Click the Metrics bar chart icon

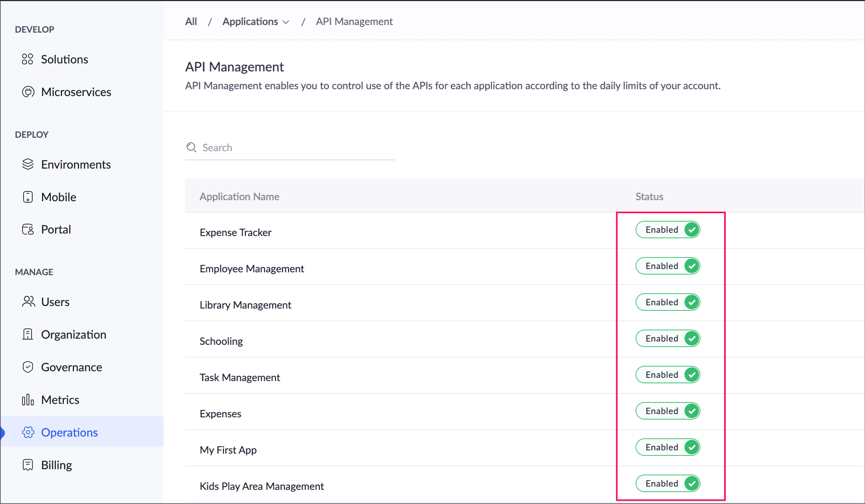tap(28, 400)
